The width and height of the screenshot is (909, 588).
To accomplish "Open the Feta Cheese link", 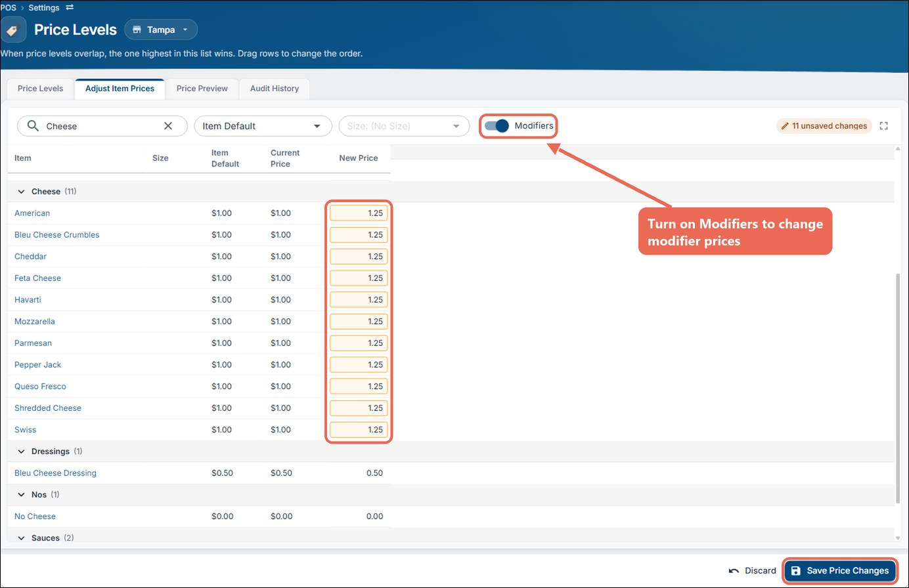I will [x=38, y=278].
